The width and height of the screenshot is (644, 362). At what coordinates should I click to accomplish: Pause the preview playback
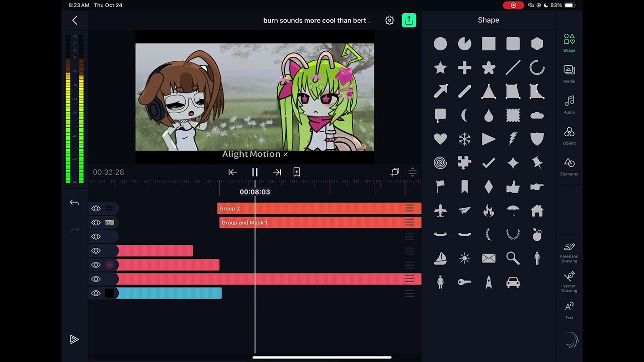point(255,172)
